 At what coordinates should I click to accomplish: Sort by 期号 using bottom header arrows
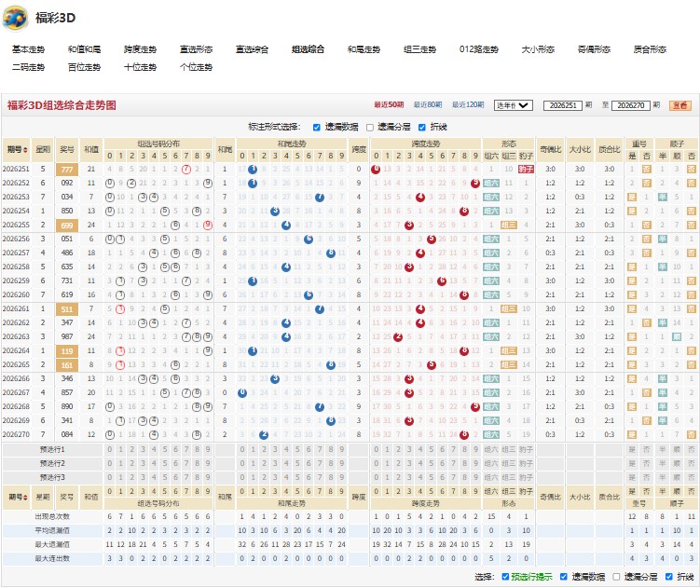(x=25, y=497)
